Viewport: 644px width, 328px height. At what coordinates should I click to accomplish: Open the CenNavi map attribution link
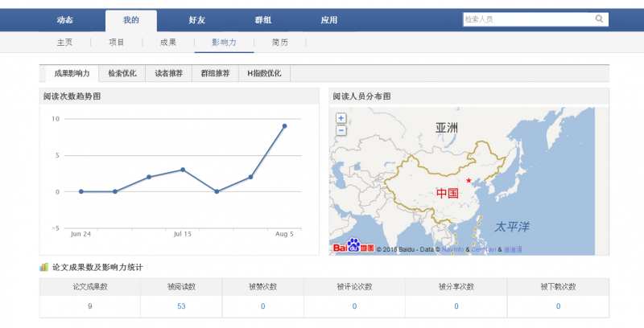tap(484, 249)
